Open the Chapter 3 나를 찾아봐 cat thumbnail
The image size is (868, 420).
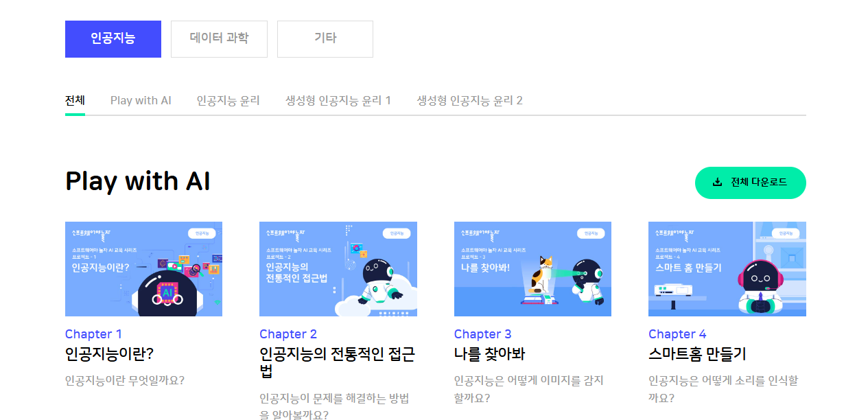(x=532, y=269)
